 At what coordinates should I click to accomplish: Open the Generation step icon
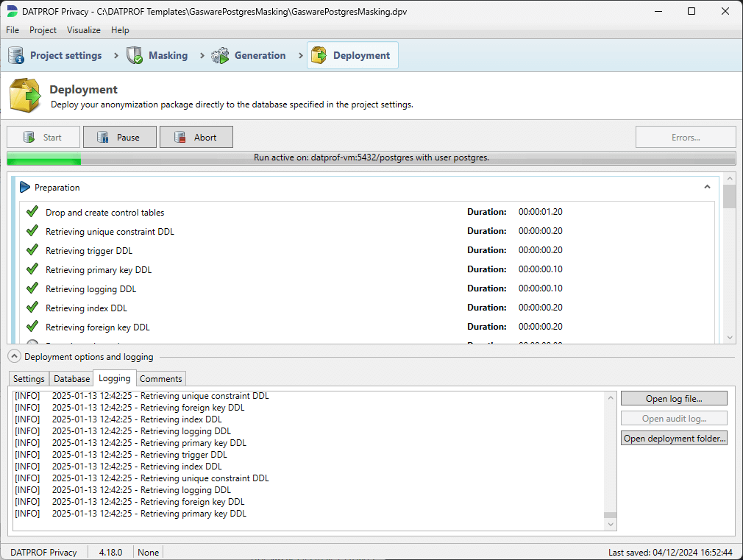(x=218, y=54)
